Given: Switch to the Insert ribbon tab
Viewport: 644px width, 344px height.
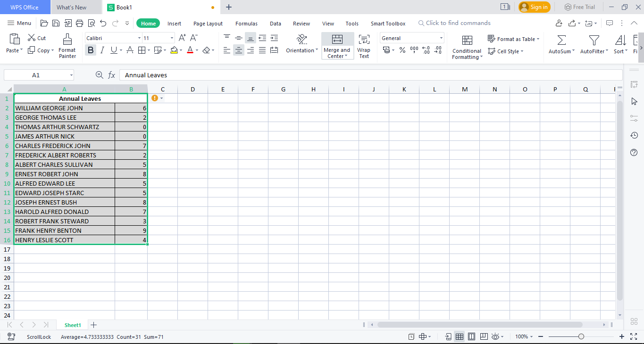Looking at the screenshot, I should pos(174,23).
